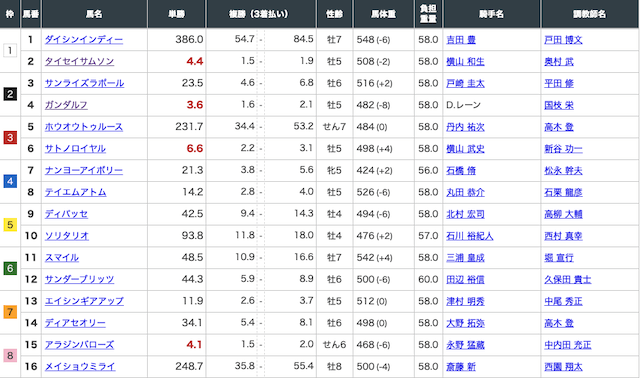The height and width of the screenshot is (378, 640).
Task: Open jockey 北村 宏司 page
Action: [x=465, y=214]
